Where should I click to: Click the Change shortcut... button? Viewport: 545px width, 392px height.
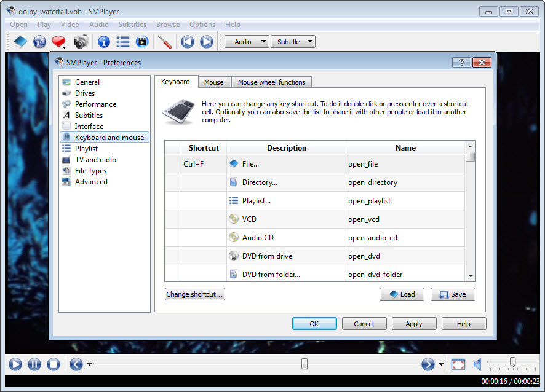[x=194, y=294]
